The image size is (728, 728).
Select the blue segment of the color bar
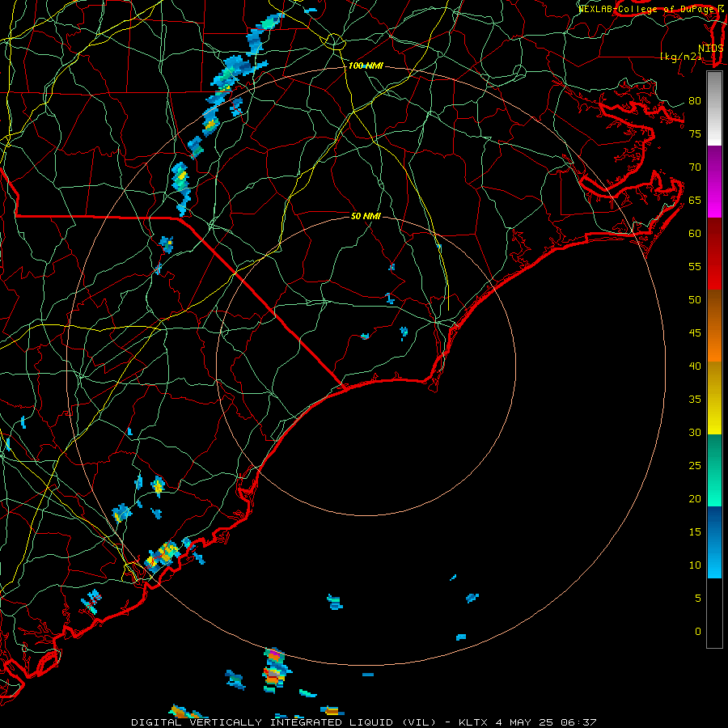pos(714,542)
